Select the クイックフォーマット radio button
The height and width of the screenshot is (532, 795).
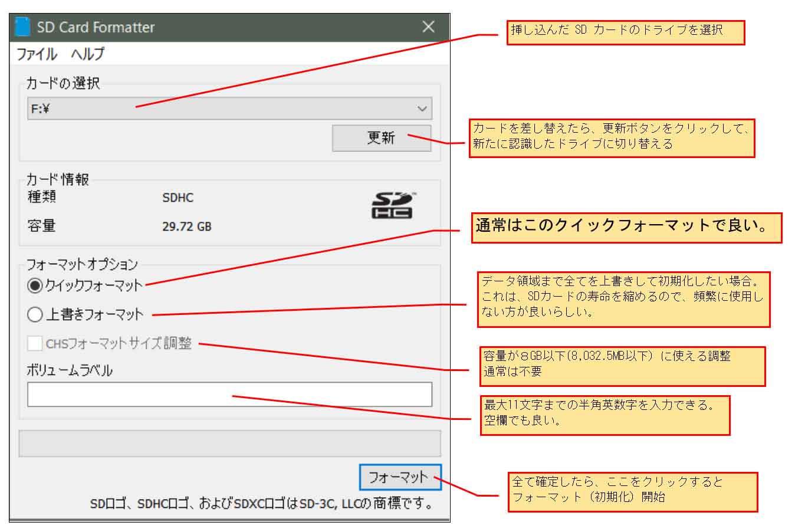tap(35, 285)
